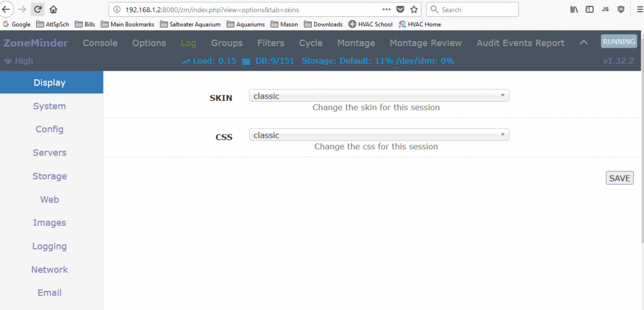Open the Library icon in toolbar

pyautogui.click(x=574, y=10)
